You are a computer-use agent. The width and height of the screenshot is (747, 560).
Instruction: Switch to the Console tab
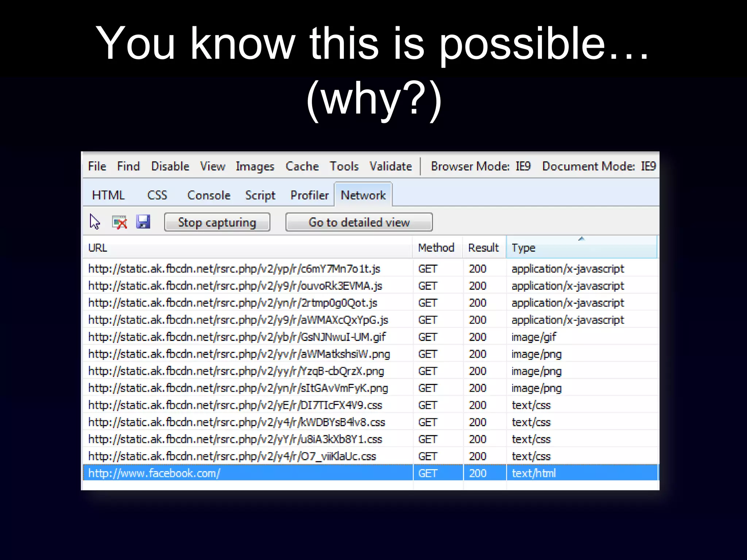(x=209, y=195)
